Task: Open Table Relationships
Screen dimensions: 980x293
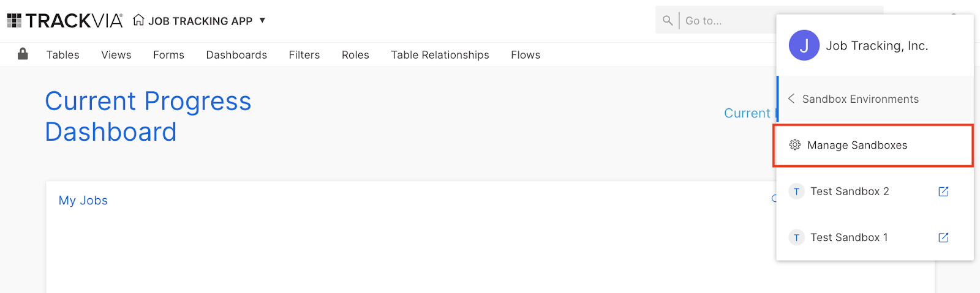Action: [440, 55]
